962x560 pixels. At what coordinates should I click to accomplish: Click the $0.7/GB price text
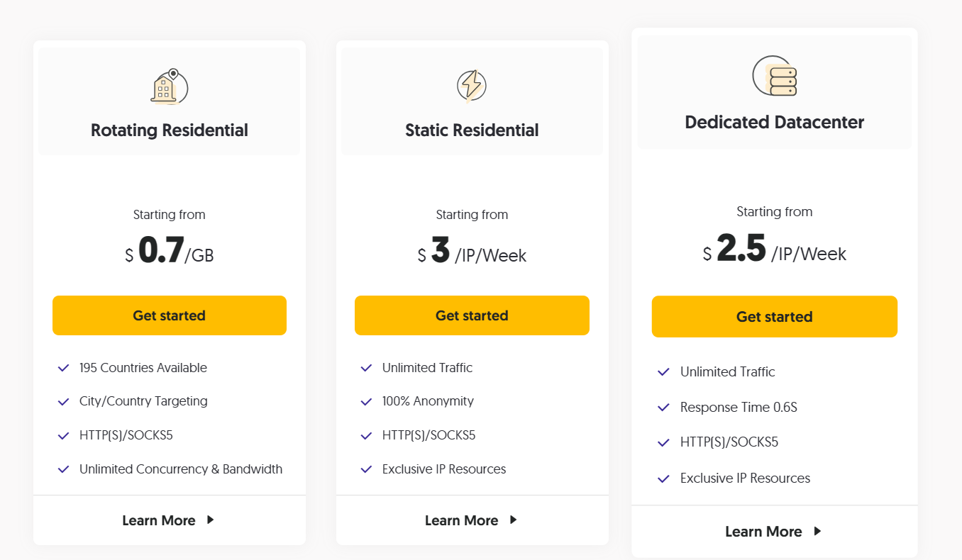coord(170,251)
